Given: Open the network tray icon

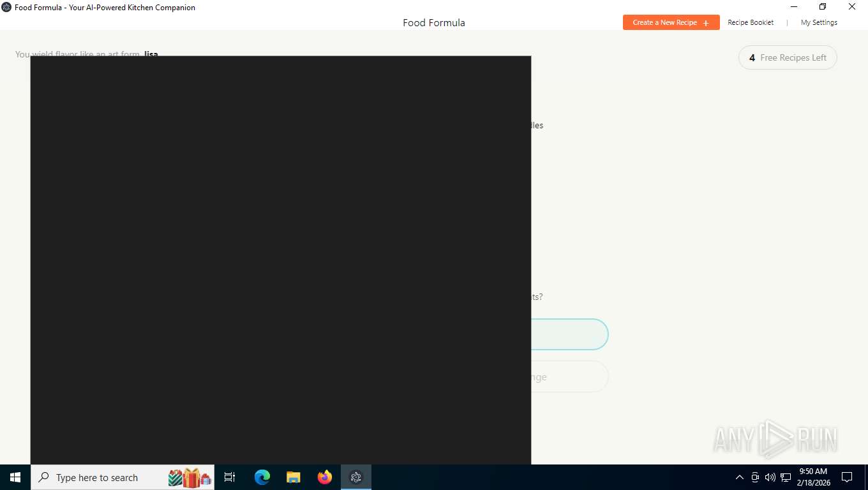Looking at the screenshot, I should [x=786, y=477].
